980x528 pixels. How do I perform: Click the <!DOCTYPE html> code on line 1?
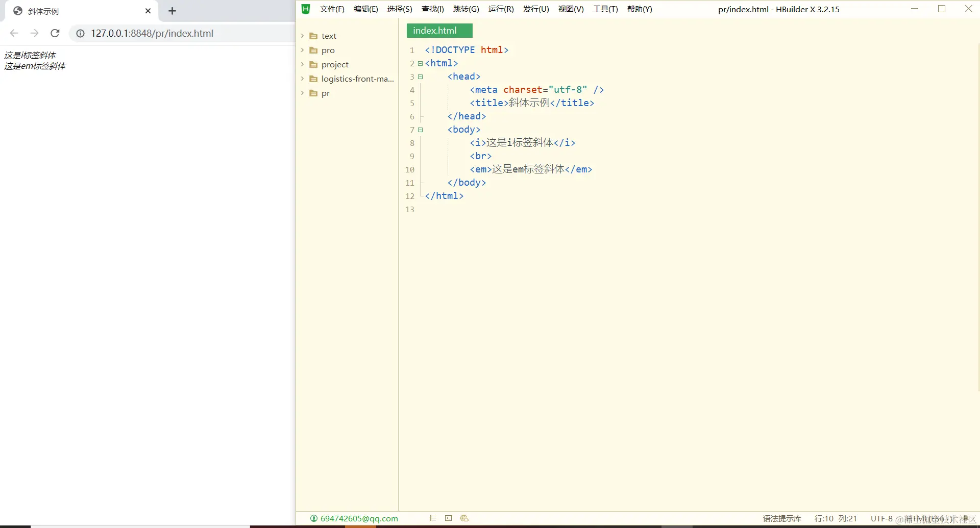[x=467, y=50]
